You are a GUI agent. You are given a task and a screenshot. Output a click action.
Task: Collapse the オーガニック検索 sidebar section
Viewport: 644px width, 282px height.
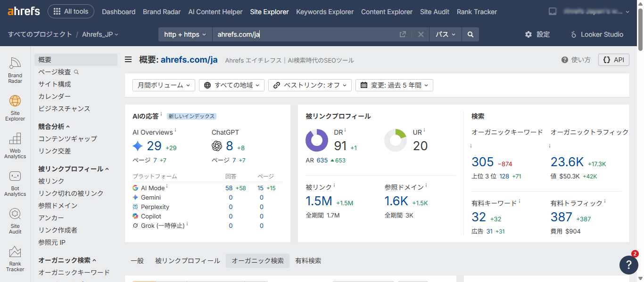tap(67, 260)
